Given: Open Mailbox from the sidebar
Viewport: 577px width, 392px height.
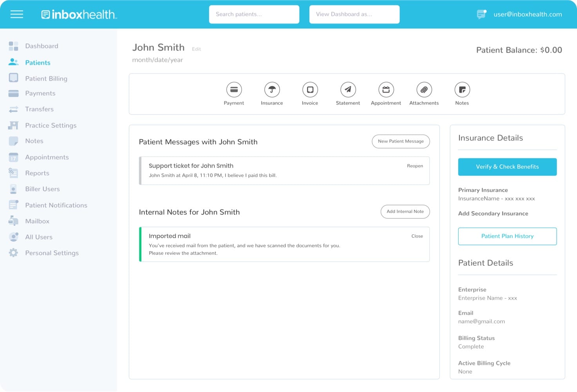Looking at the screenshot, I should pyautogui.click(x=37, y=221).
